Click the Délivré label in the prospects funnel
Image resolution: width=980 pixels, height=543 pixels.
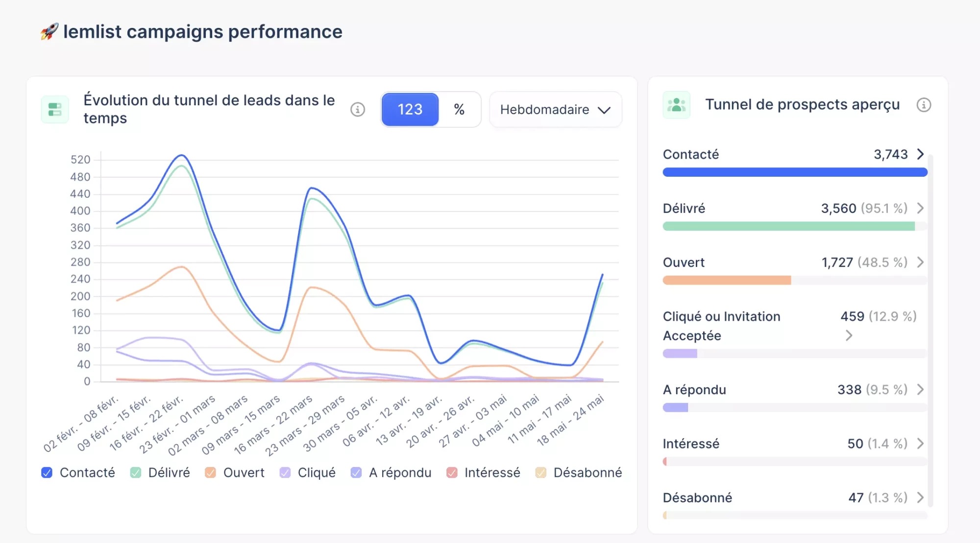pos(684,208)
